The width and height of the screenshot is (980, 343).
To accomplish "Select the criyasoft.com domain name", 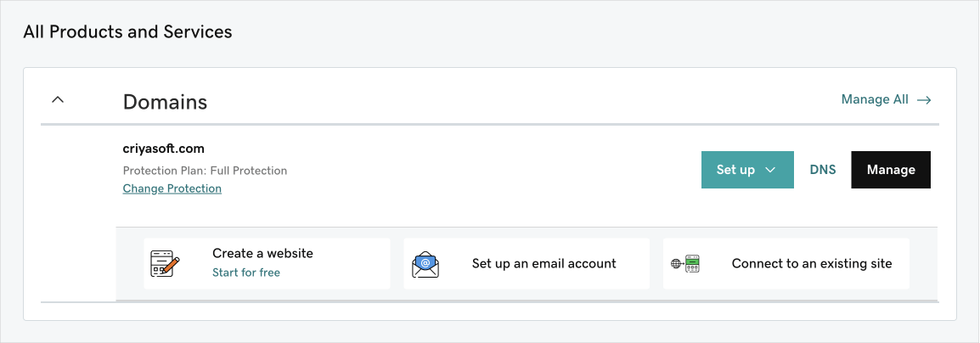I will tap(164, 149).
